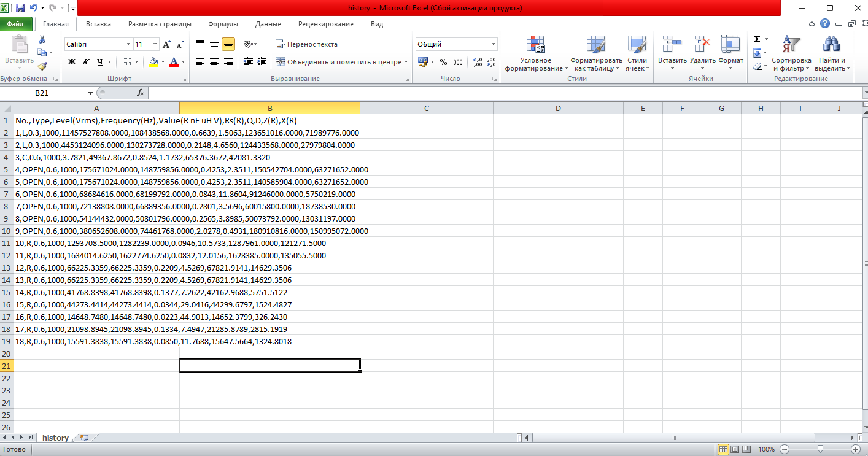Click the Формат cells button
This screenshot has width=868, height=456.
[730, 53]
